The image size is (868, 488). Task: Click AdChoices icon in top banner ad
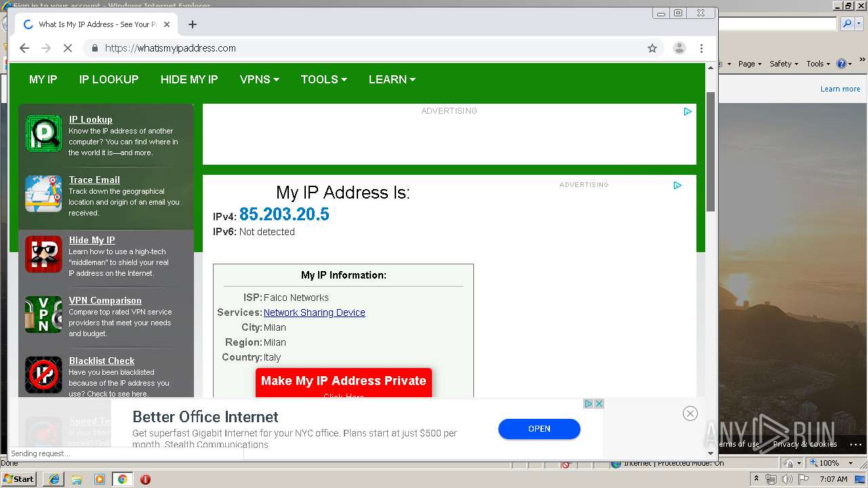688,111
